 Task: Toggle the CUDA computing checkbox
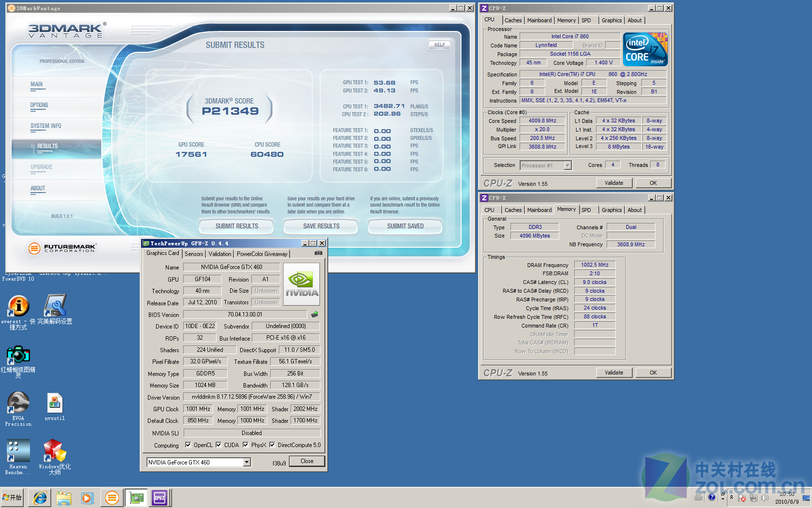coord(218,445)
